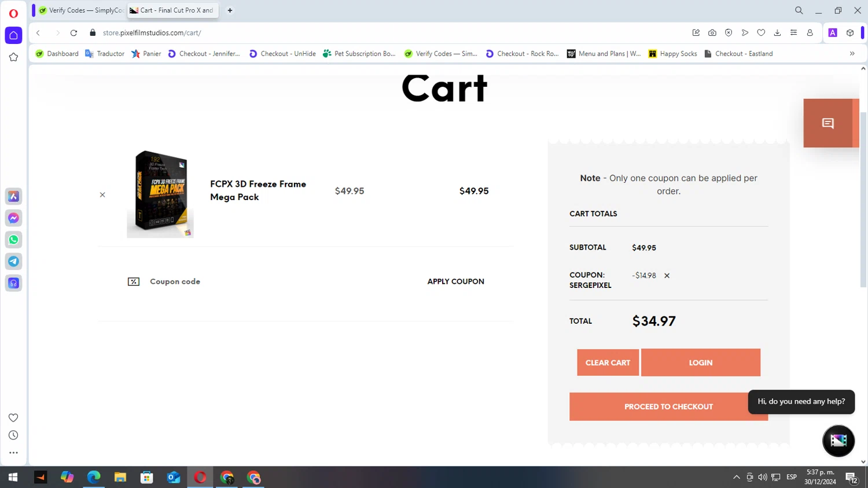Open the profile account icon in toolbar

pyautogui.click(x=810, y=33)
